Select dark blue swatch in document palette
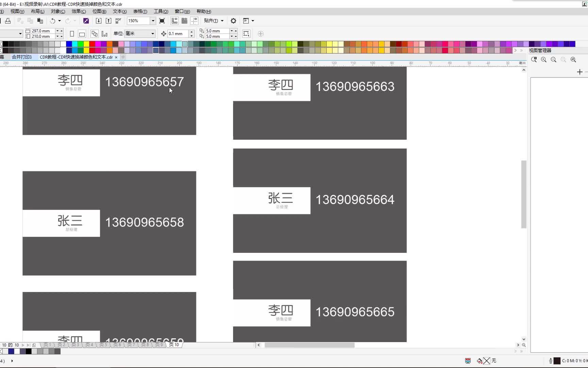The image size is (588, 368). pos(11,351)
